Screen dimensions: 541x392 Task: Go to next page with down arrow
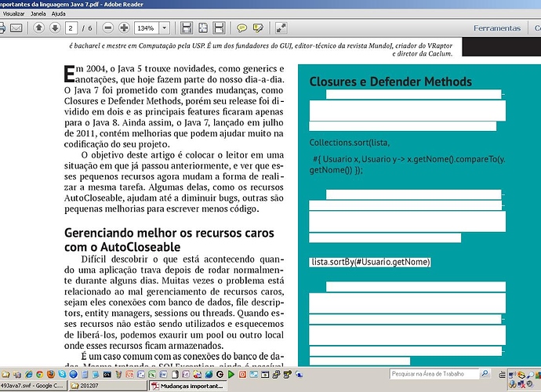[55, 27]
